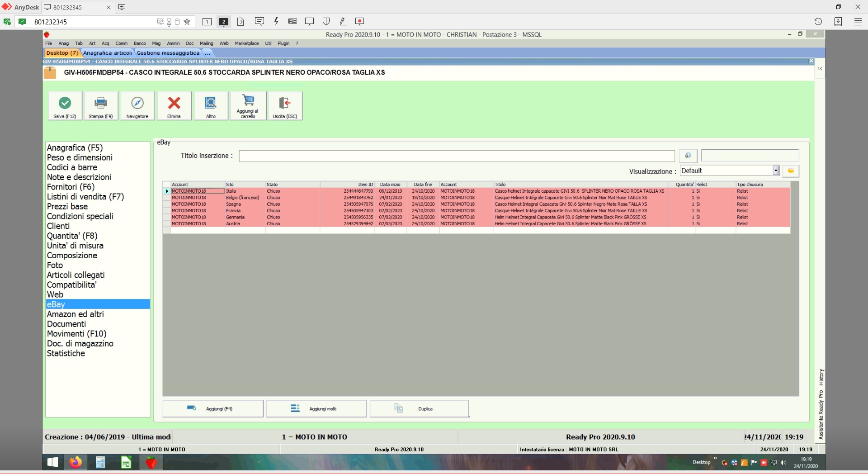
Task: Click the AnyDesk display settings monitor icon
Action: [309, 21]
